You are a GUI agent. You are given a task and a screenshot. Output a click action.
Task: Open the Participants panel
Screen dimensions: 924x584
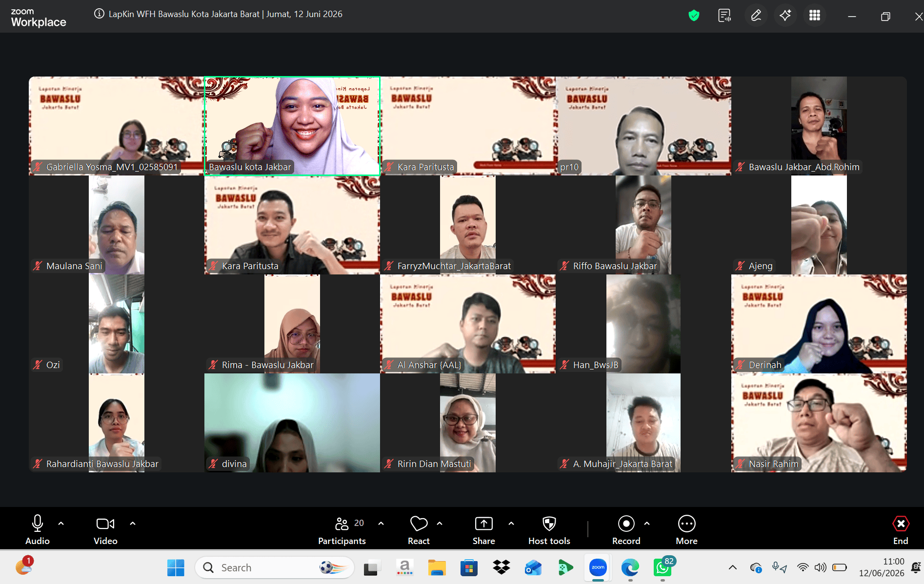click(342, 530)
